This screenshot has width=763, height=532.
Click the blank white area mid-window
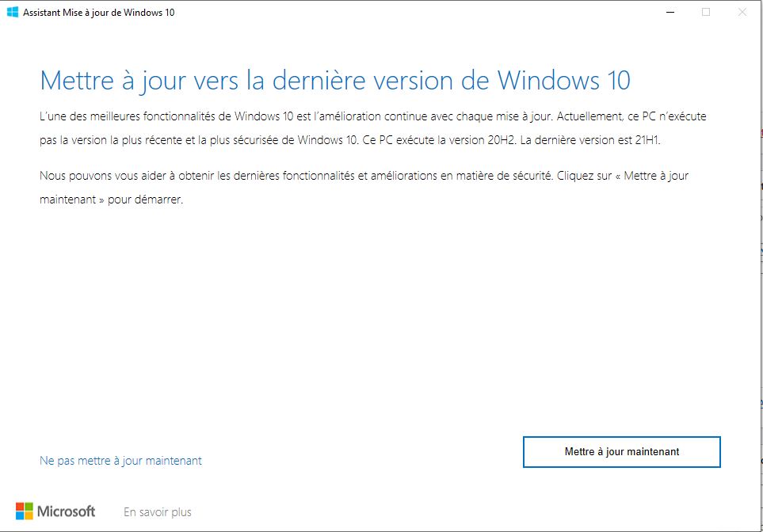pyautogui.click(x=380, y=317)
